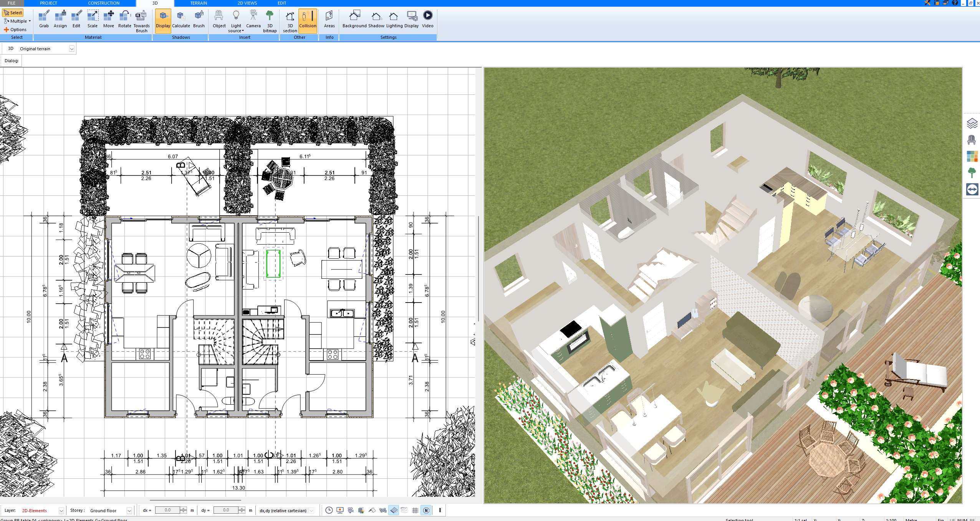Start the Video playback icon
Screen dimensions: 980x521
(x=427, y=19)
